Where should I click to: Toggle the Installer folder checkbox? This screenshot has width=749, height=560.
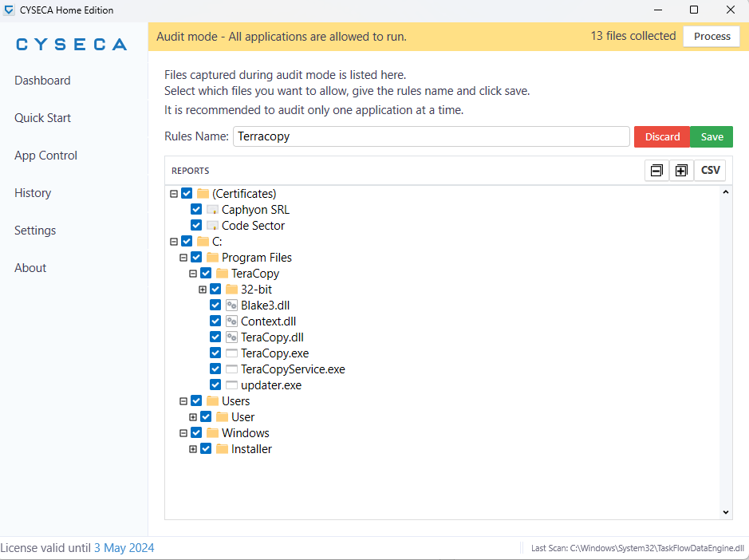pos(206,449)
